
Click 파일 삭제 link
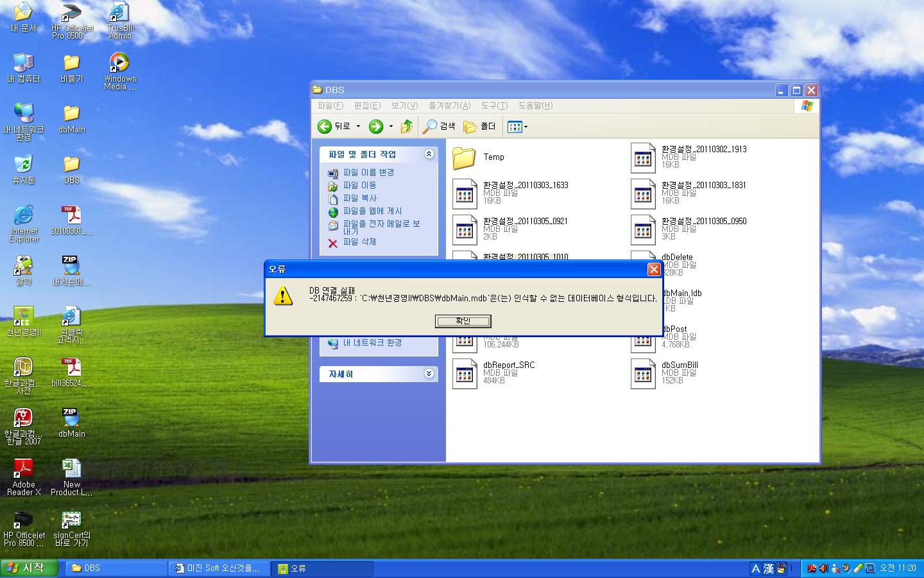point(359,242)
